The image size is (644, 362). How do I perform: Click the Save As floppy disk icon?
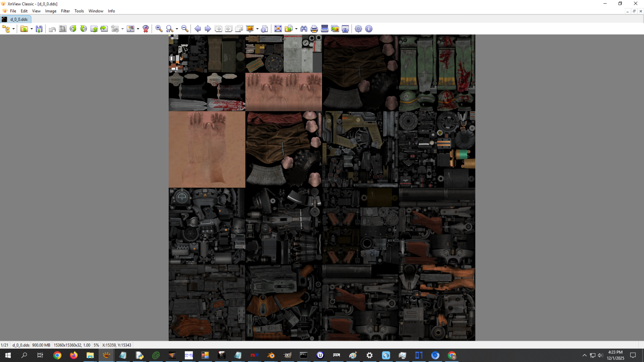[39, 29]
